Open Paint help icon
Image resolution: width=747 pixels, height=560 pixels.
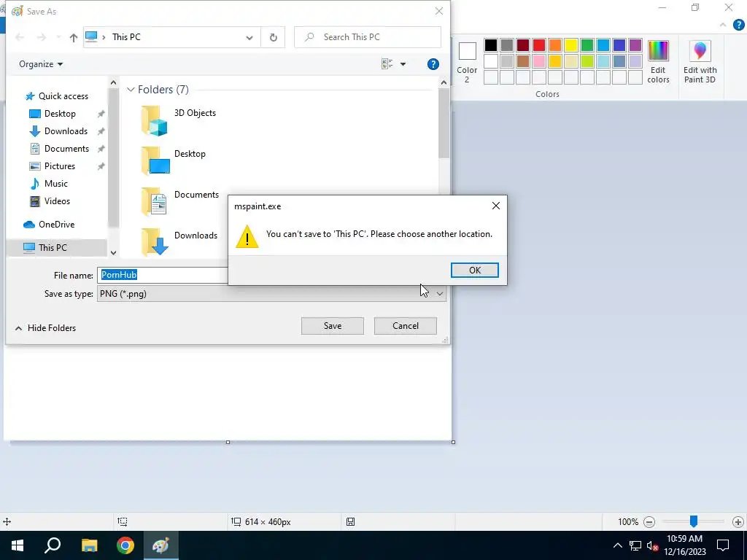point(738,25)
